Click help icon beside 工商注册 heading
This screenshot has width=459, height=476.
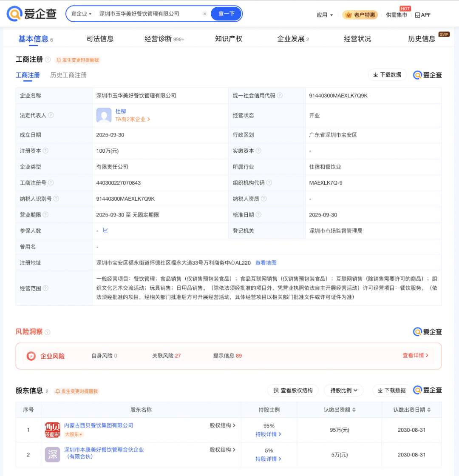48,60
